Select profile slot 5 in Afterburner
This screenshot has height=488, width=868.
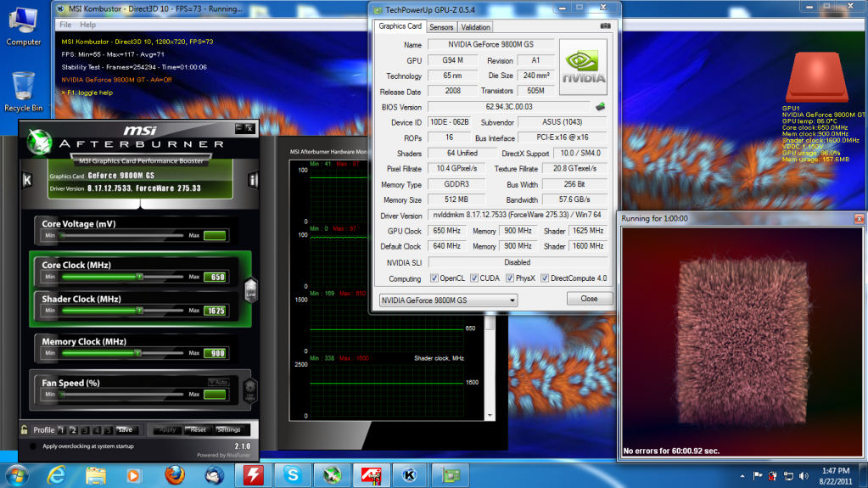click(x=108, y=429)
